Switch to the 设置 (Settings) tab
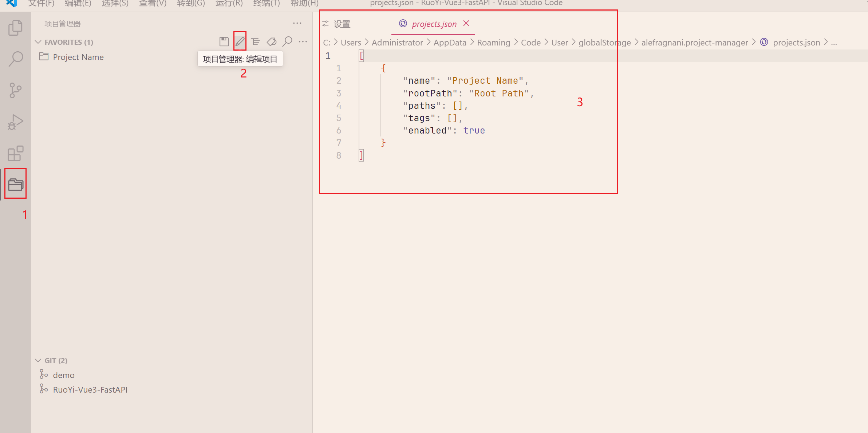 click(342, 24)
